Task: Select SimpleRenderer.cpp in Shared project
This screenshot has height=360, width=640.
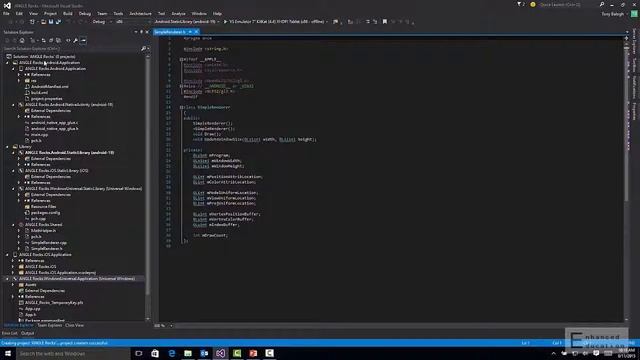Action: pyautogui.click(x=49, y=243)
